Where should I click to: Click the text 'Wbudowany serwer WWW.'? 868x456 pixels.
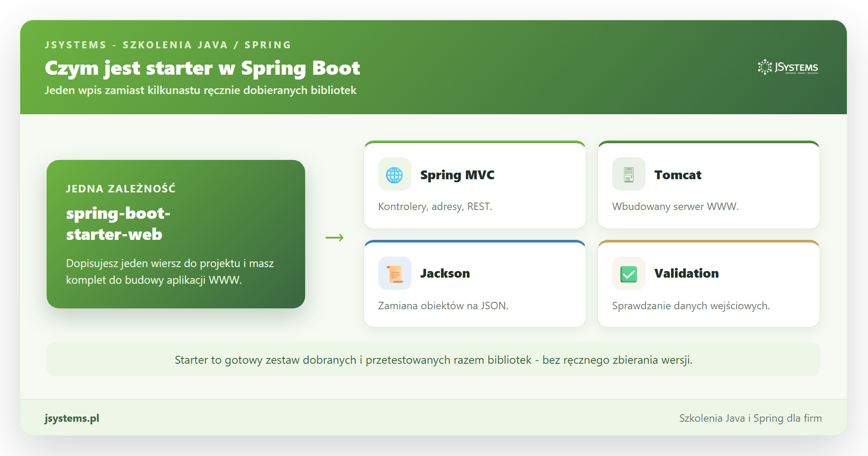click(x=675, y=206)
